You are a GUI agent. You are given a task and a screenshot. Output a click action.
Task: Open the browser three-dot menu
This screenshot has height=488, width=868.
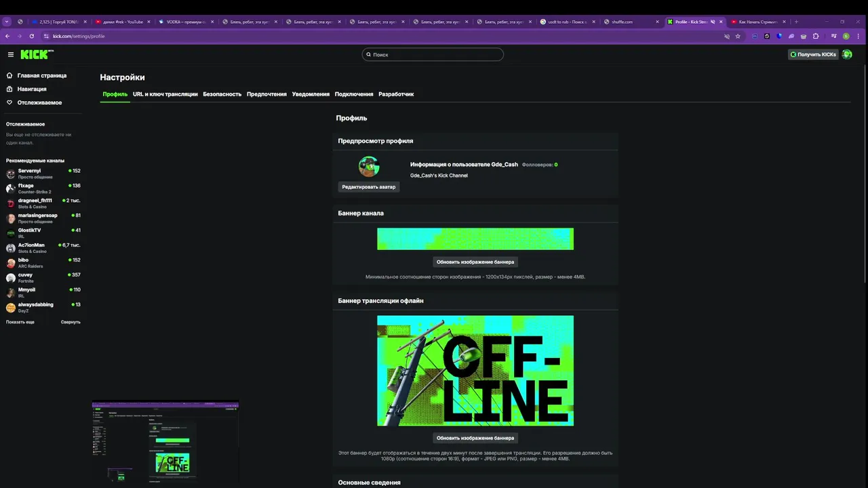859,36
